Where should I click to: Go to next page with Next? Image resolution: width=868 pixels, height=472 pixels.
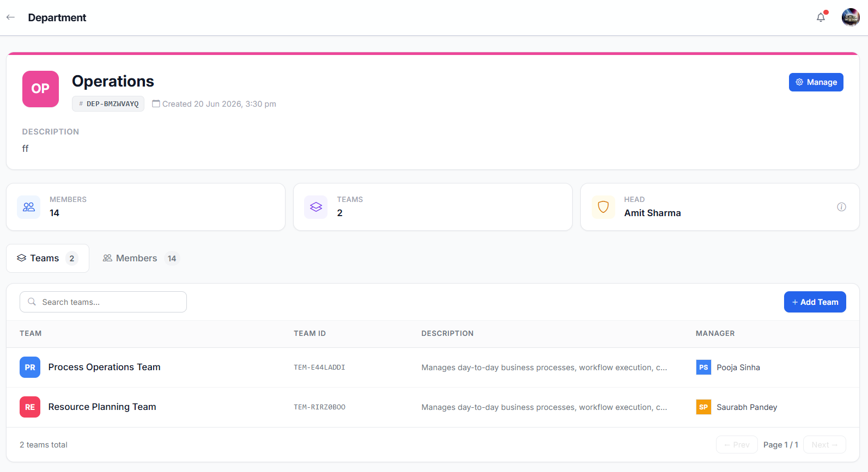pyautogui.click(x=824, y=445)
